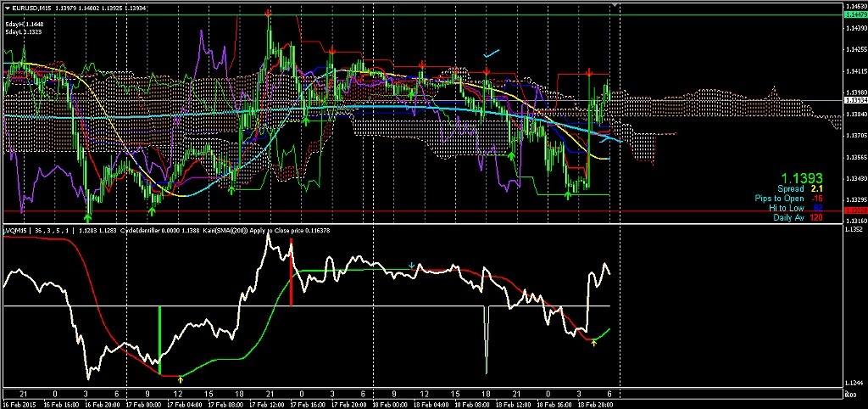Click the 1.13840 price scale label
The image size is (868, 409).
click(x=856, y=114)
